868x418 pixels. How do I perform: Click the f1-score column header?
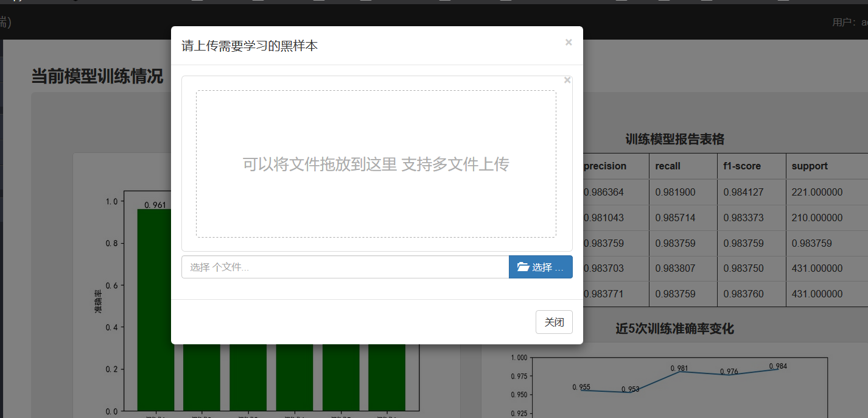pyautogui.click(x=742, y=166)
